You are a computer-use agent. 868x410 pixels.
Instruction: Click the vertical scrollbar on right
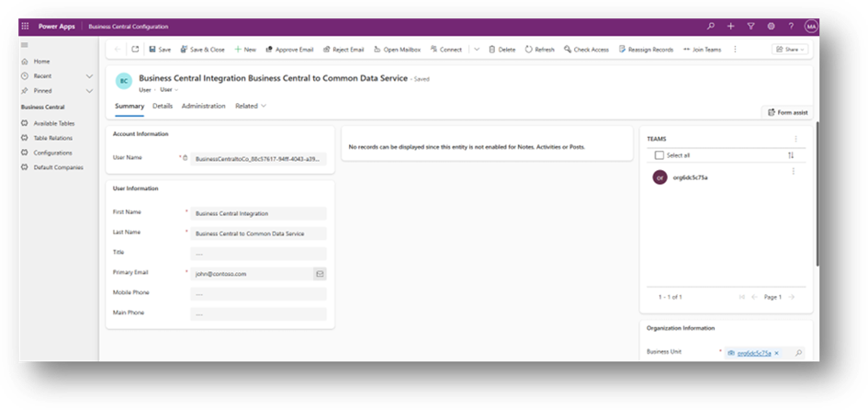pos(816,194)
